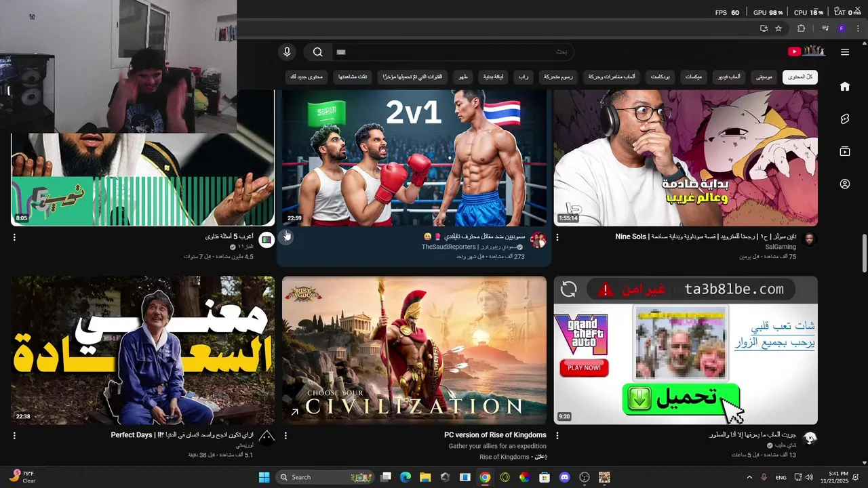The width and height of the screenshot is (868, 488).
Task: Open the taskbar volume control
Action: 809,477
